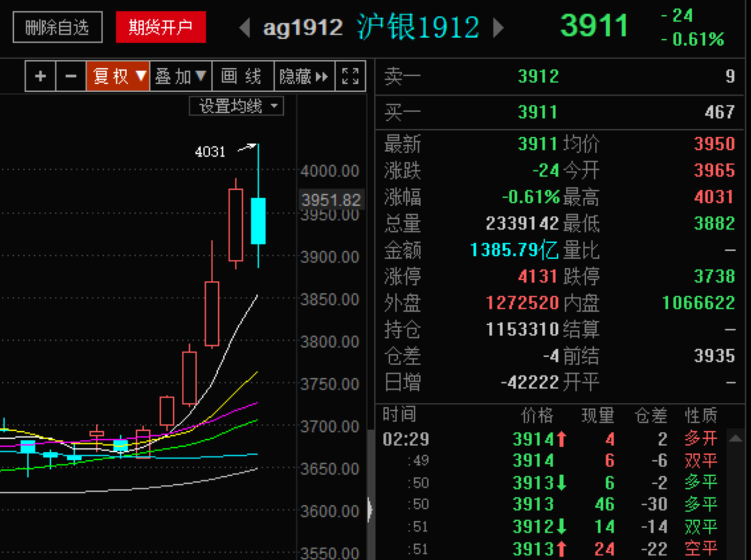Click the red 期货开户 button

160,27
